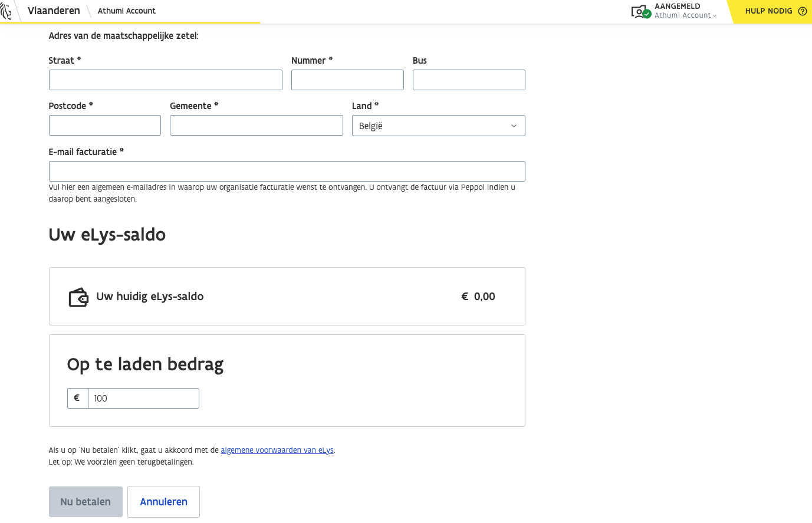
Task: Focus the Gemeente input box
Action: 256,126
